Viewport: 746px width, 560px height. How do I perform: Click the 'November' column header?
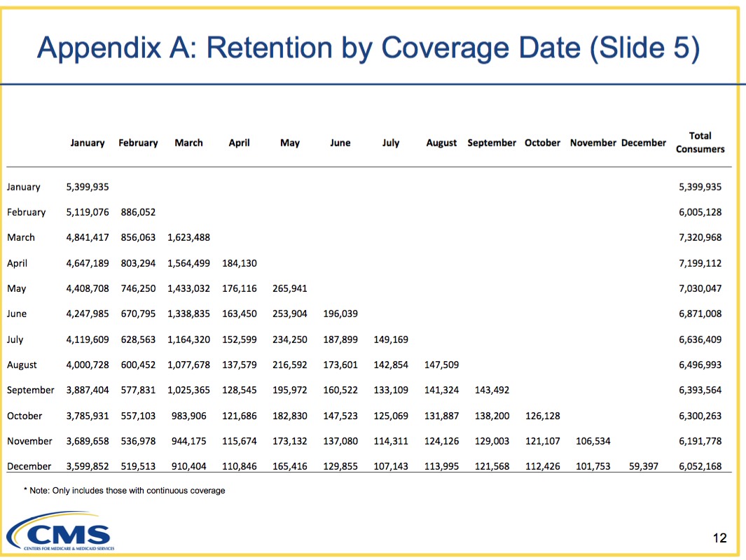[593, 143]
